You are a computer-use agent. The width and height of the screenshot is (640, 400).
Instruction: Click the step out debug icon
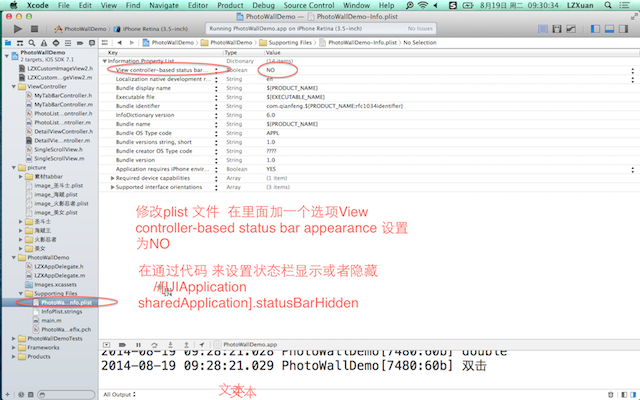[186, 345]
